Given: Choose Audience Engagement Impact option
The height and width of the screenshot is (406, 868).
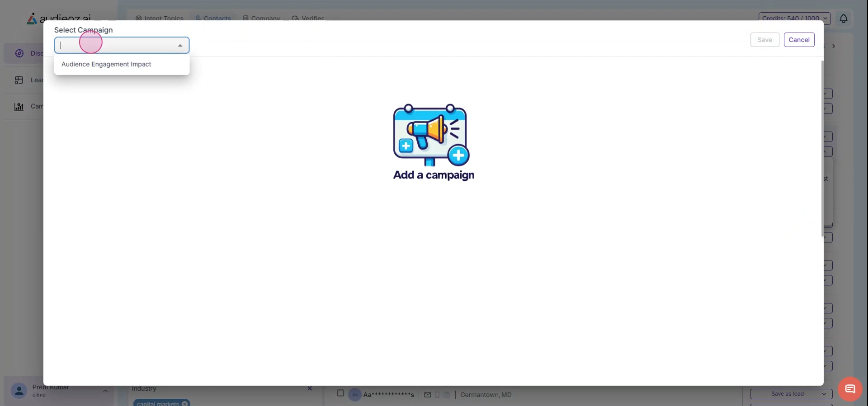Looking at the screenshot, I should point(106,64).
